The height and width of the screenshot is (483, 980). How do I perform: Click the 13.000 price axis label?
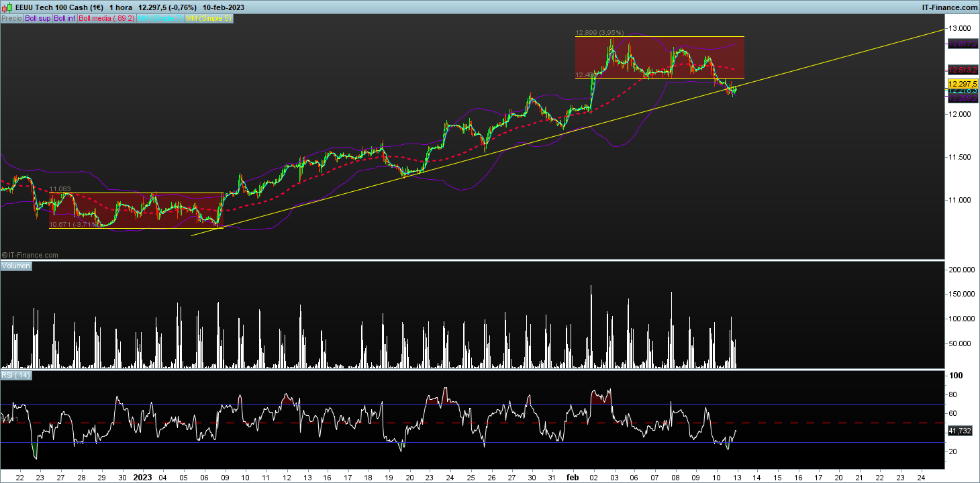click(x=961, y=28)
